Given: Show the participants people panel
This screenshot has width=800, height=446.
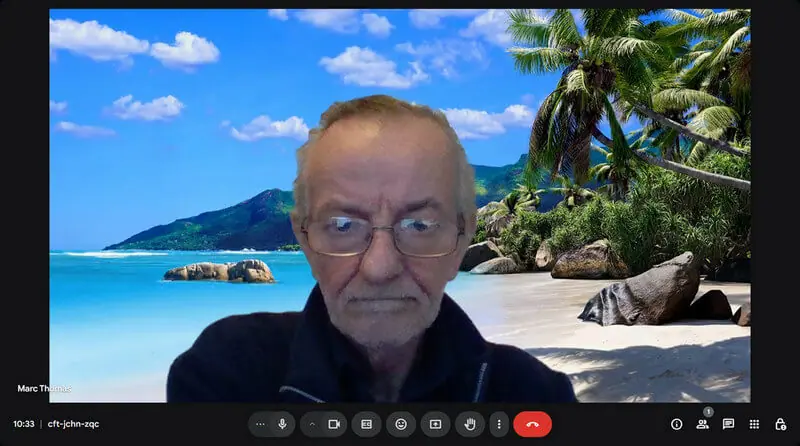Looking at the screenshot, I should click(703, 424).
